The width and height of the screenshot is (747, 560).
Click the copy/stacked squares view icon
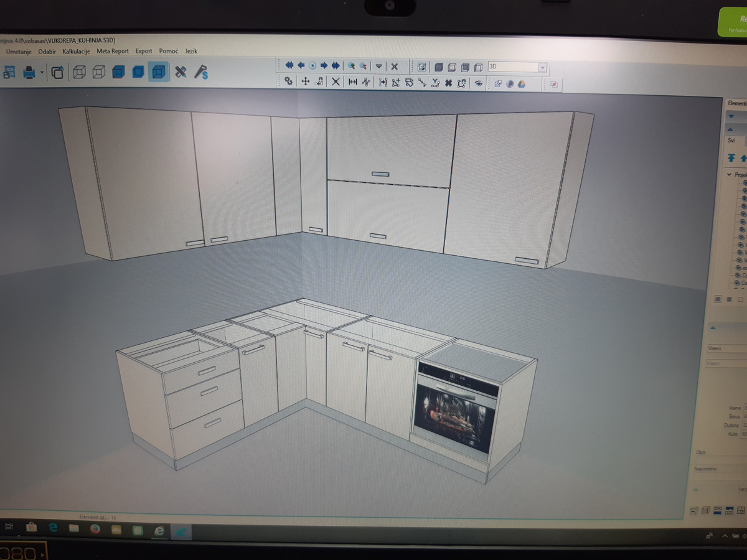[x=57, y=73]
